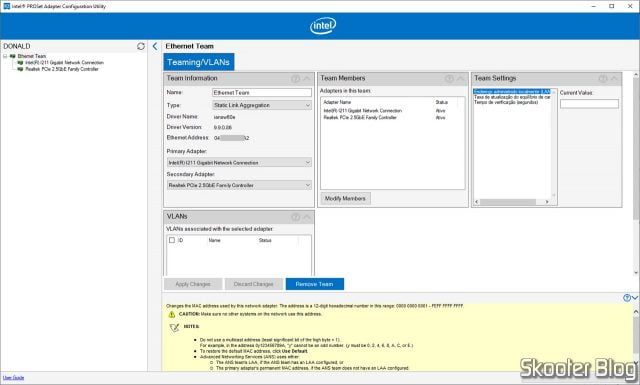Click the Modify Members button
Viewport: 640px width, 385px height.
(345, 198)
